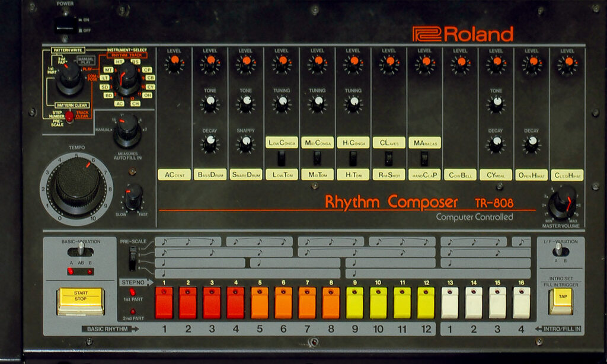
Task: Adjust the Hand Clap Level knob
Action: (x=425, y=63)
